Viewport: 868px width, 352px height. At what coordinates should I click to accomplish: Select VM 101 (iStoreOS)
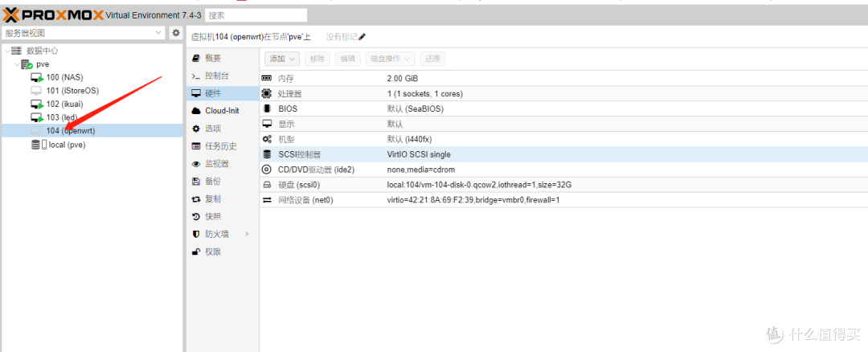pyautogui.click(x=72, y=91)
